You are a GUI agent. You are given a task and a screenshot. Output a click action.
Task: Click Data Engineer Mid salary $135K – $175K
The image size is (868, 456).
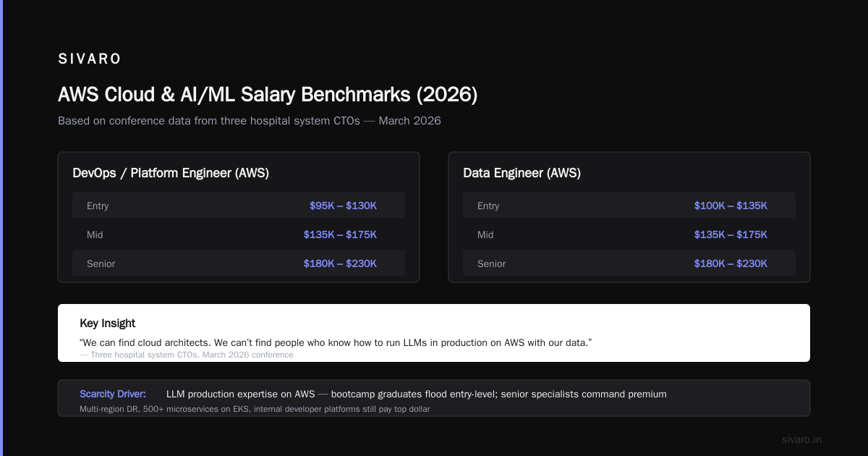(731, 235)
